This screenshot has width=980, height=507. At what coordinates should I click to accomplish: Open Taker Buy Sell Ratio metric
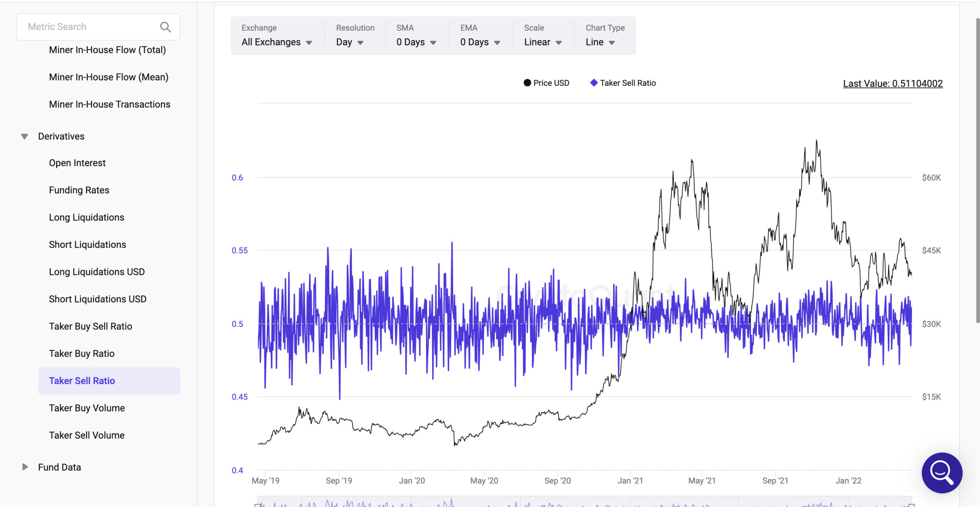pos(90,326)
